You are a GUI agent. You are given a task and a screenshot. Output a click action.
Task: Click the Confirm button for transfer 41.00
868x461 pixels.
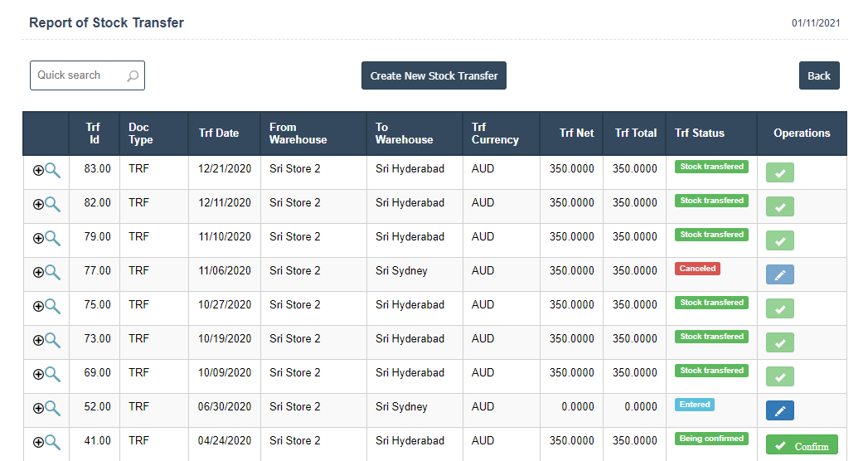pyautogui.click(x=801, y=445)
